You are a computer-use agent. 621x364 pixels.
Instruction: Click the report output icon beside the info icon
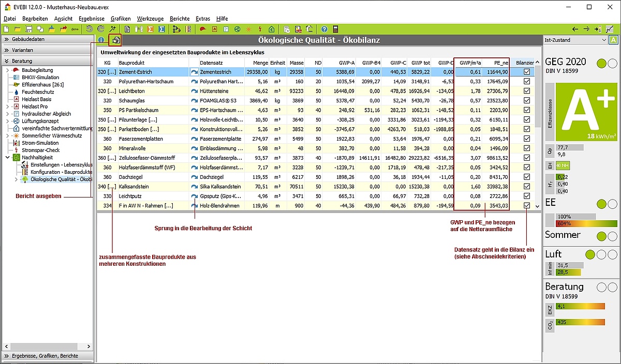click(116, 40)
